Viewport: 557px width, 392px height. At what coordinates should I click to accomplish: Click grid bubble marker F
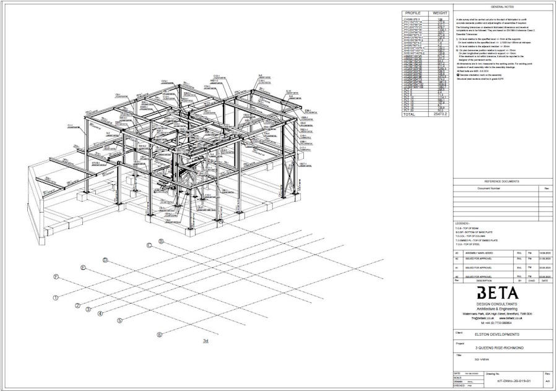tap(56, 276)
